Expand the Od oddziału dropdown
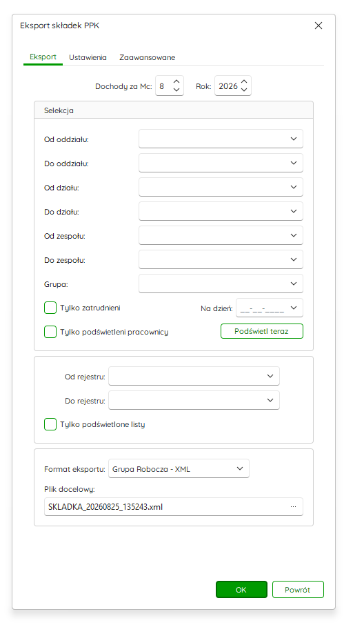The width and height of the screenshot is (364, 636). tap(294, 139)
